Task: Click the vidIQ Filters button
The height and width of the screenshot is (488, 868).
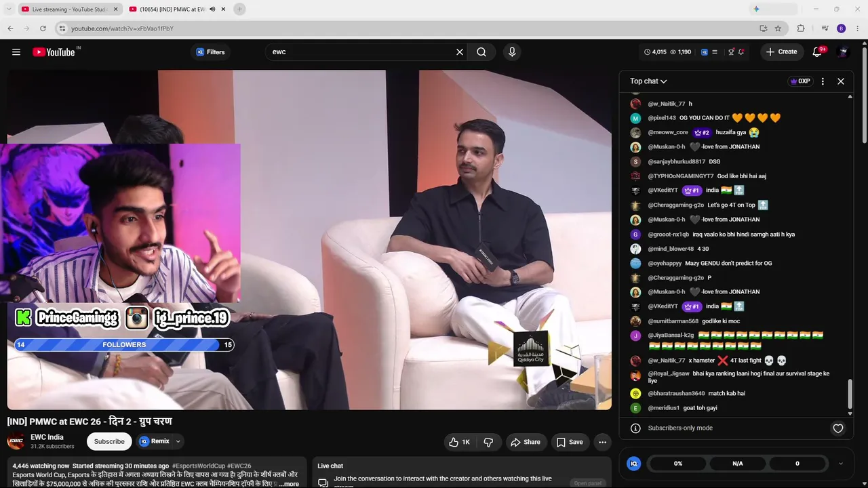Action: click(x=210, y=52)
